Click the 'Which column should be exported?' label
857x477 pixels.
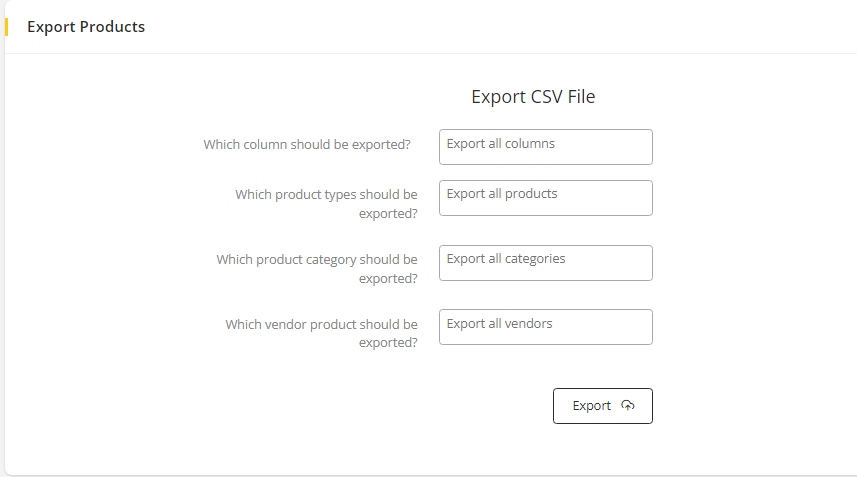coord(307,144)
